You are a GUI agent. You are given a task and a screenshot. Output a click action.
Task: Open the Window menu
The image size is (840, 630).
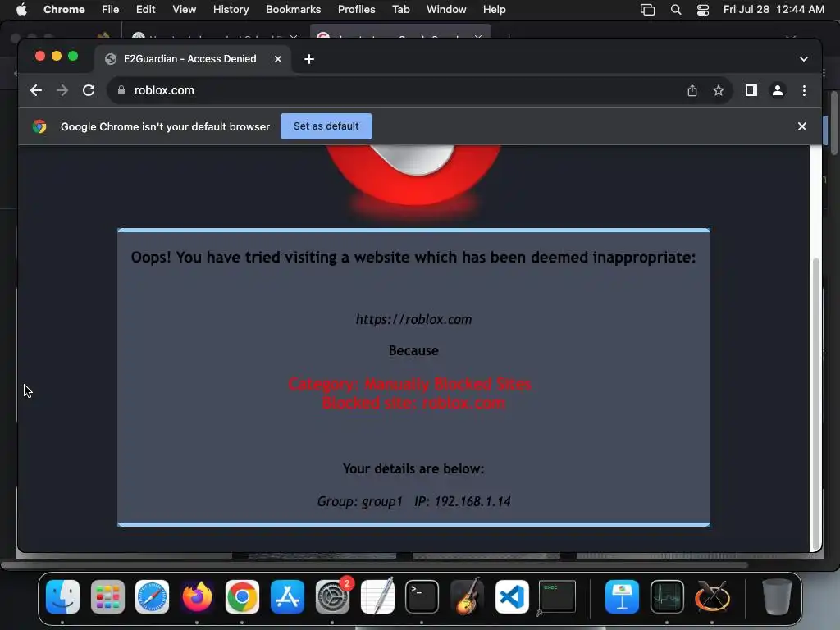(x=446, y=10)
